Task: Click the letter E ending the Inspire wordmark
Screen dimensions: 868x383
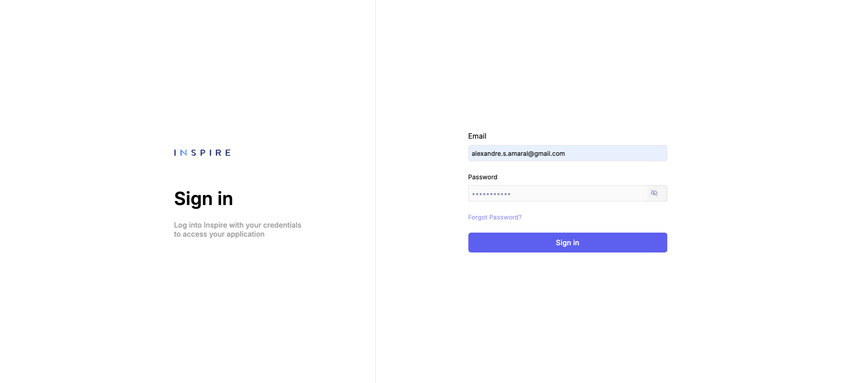Action: coord(228,153)
